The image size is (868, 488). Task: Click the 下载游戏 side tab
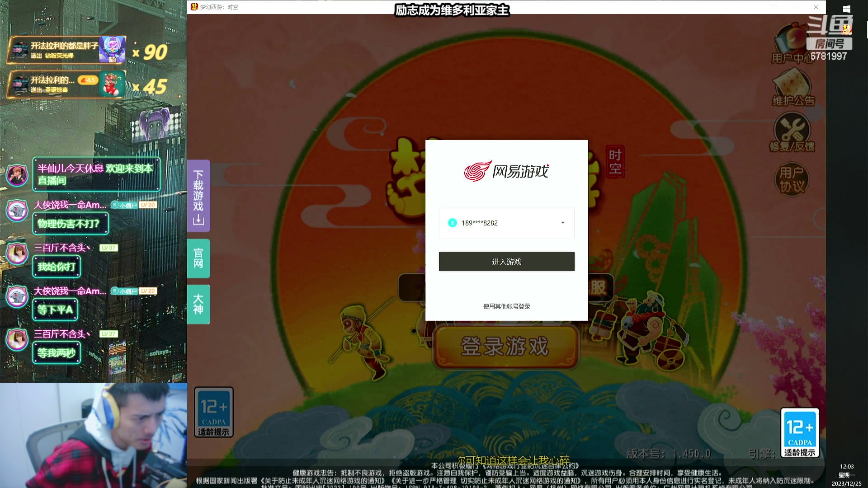pos(198,196)
